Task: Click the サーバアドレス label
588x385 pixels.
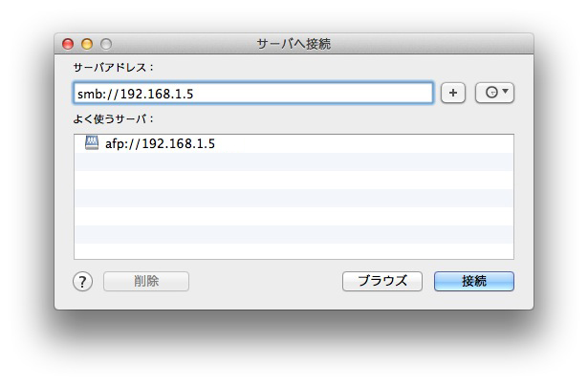Action: tap(113, 68)
